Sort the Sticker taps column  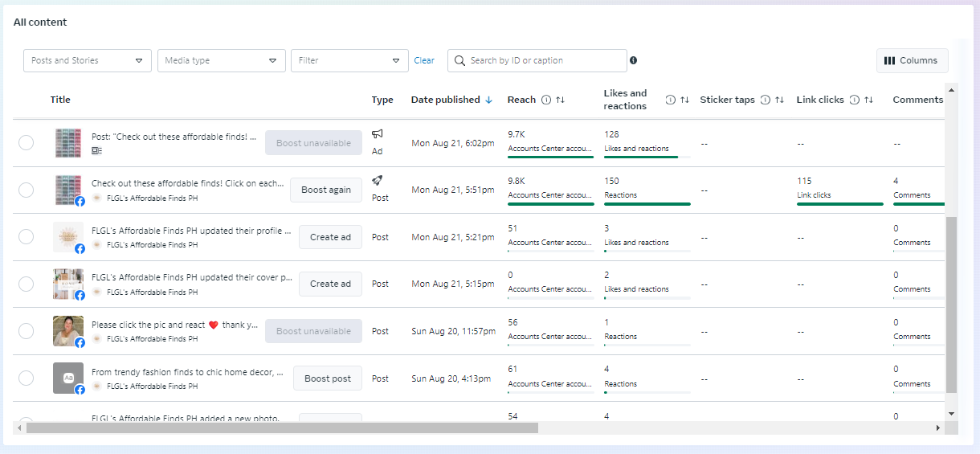click(779, 100)
